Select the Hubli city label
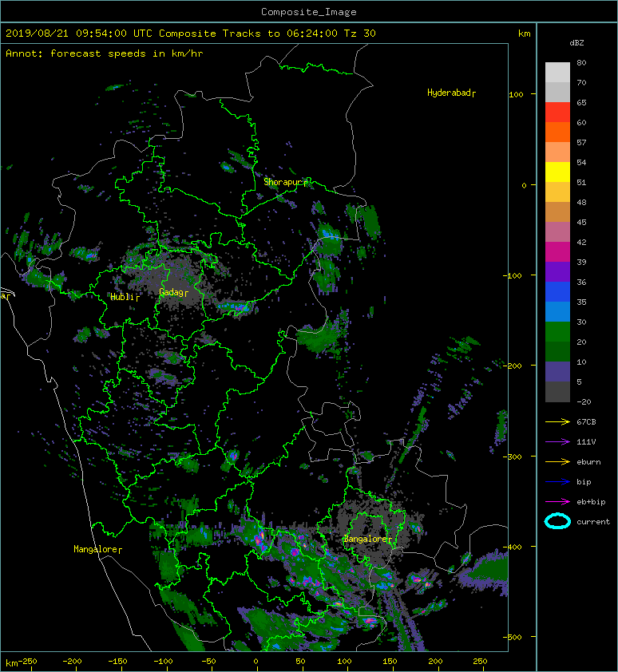Viewport: 618px width, 672px height. (x=125, y=297)
